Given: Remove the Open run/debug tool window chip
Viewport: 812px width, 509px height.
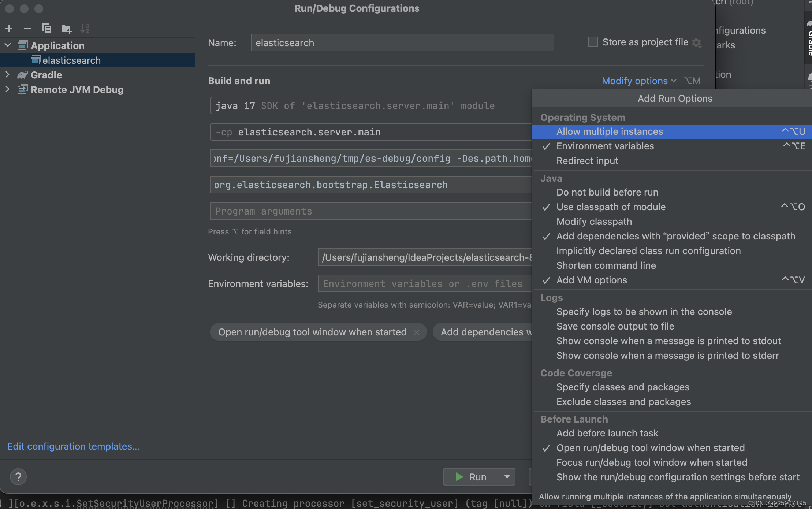Looking at the screenshot, I should [x=417, y=332].
